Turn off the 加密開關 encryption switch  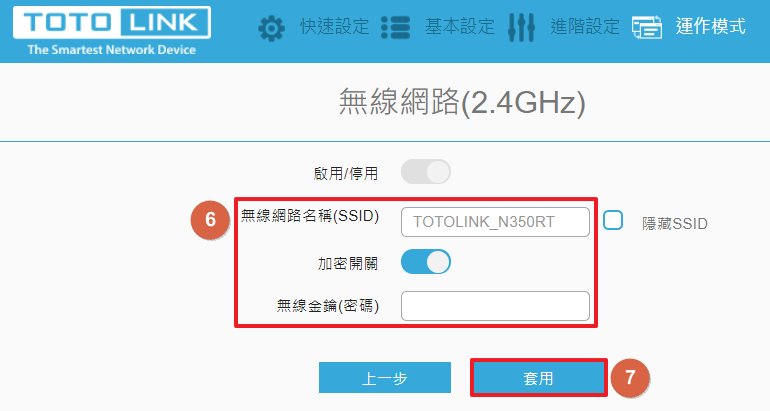click(426, 262)
